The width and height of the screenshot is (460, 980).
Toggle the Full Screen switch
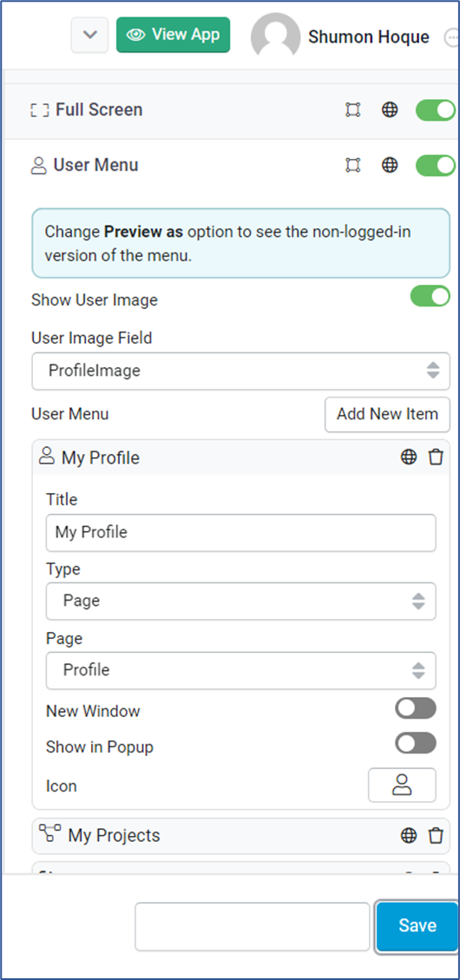436,110
